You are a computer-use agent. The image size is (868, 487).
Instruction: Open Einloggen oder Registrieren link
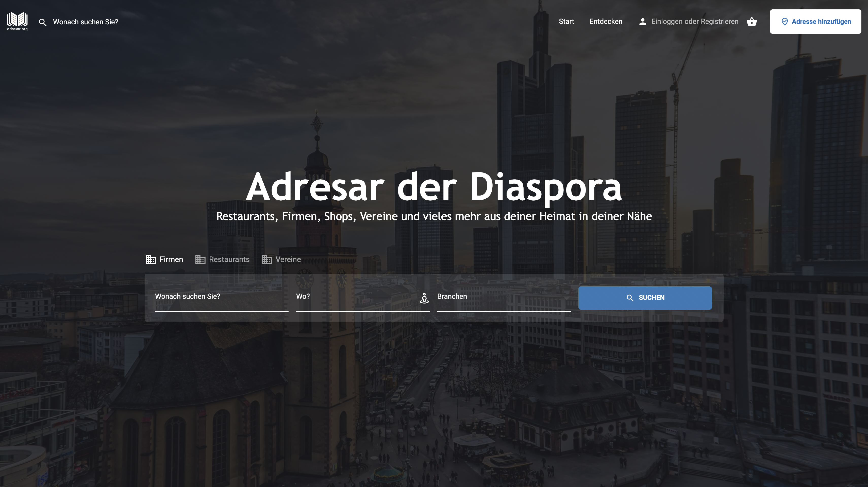tap(695, 22)
